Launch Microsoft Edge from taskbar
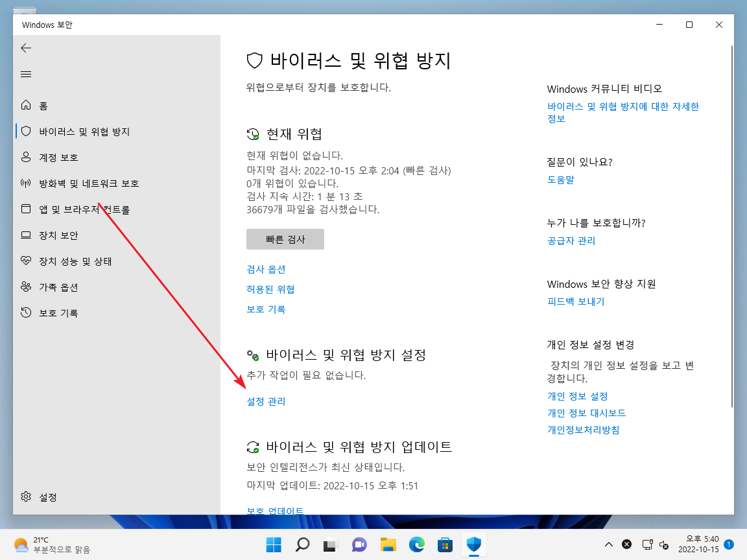The width and height of the screenshot is (747, 560). (x=417, y=544)
